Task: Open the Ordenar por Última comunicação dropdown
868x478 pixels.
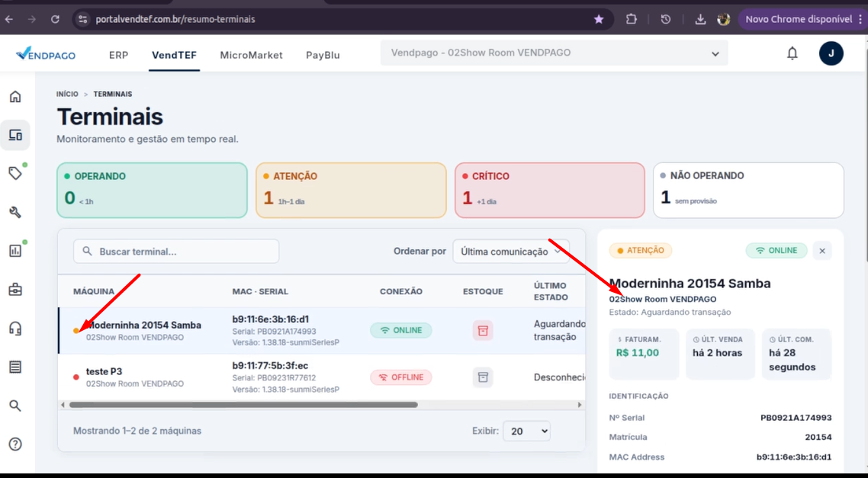Action: click(511, 251)
